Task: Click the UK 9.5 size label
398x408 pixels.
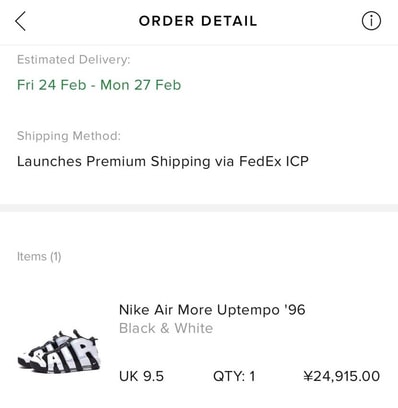Action: (141, 376)
